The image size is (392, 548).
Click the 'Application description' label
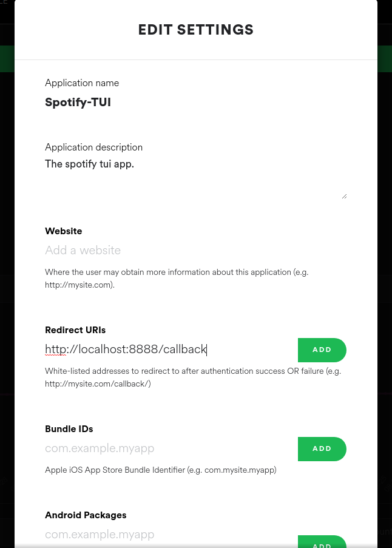93,147
